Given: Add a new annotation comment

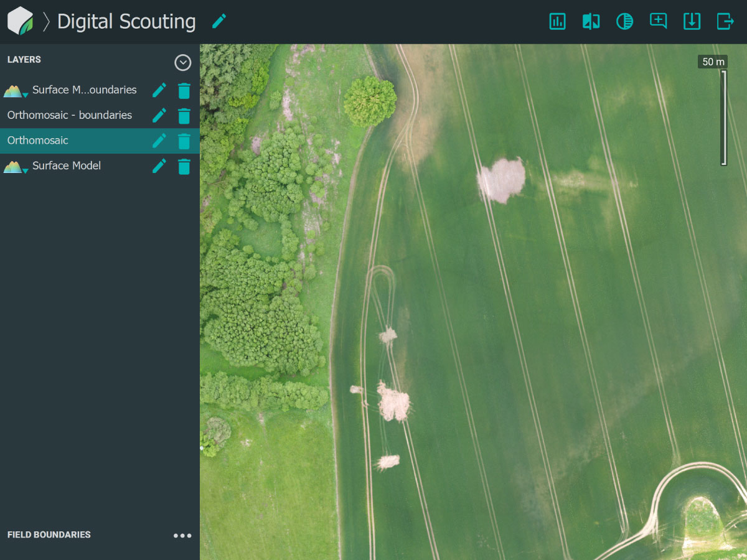Looking at the screenshot, I should point(658,21).
